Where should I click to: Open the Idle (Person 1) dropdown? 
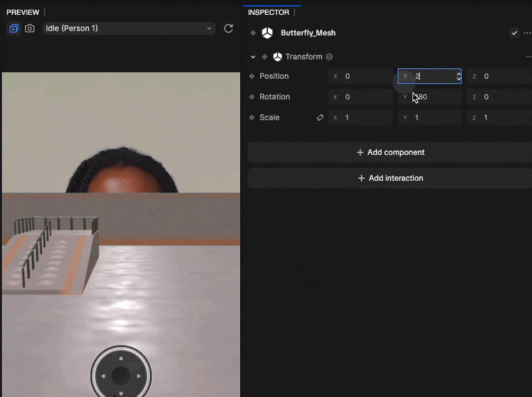(128, 28)
